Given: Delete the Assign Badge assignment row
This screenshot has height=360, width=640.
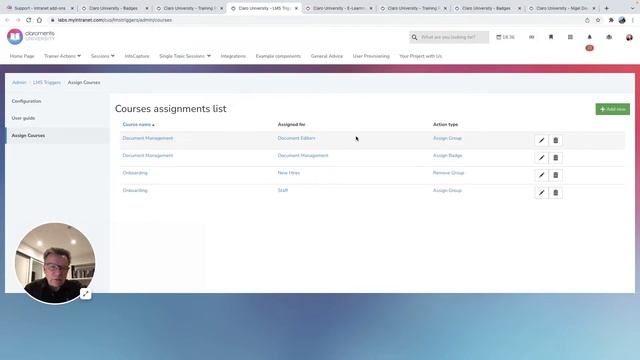Looking at the screenshot, I should pyautogui.click(x=556, y=158).
